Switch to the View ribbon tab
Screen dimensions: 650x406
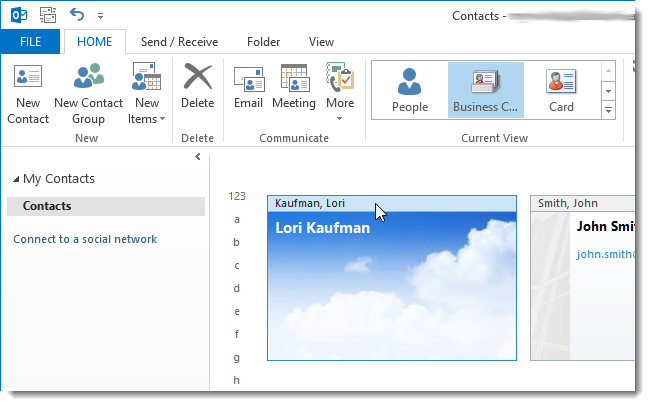[321, 41]
